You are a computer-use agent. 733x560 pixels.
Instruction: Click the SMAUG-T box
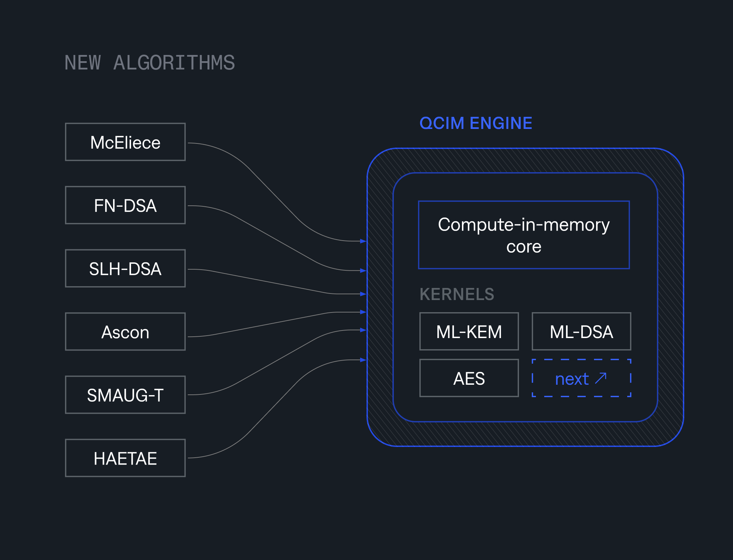point(125,395)
